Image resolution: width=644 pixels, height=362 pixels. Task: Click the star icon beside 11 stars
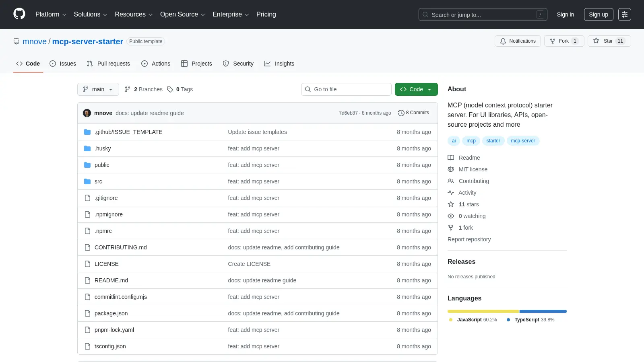pos(451,204)
